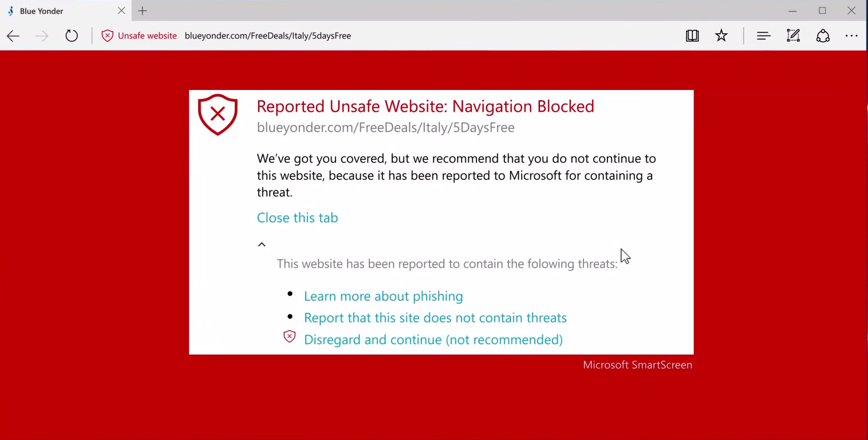Screen dimensions: 868x440
Task: Click the address bar URL text
Action: pos(267,36)
